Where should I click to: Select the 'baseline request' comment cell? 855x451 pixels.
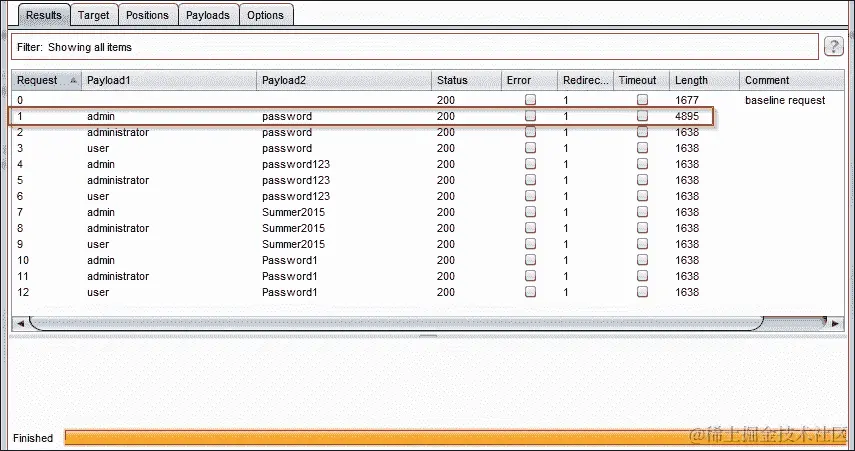tap(785, 100)
